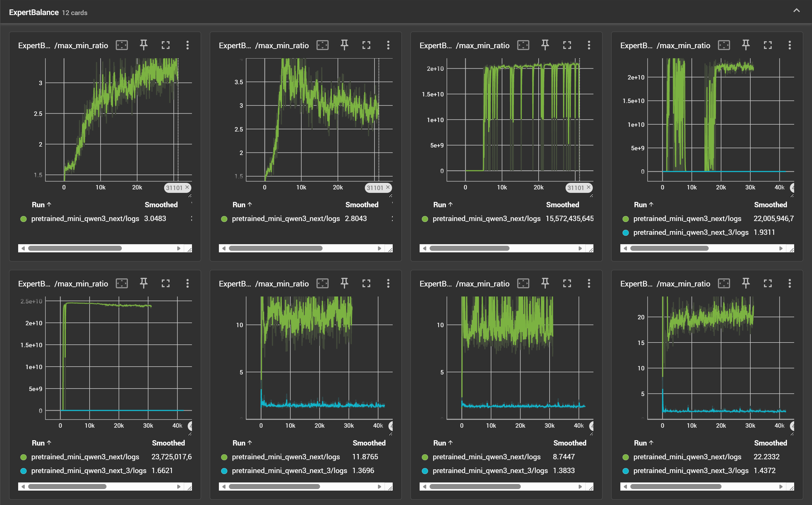The height and width of the screenshot is (505, 812).
Task: Sort runs ascending in last bottom card table
Action: [643, 443]
